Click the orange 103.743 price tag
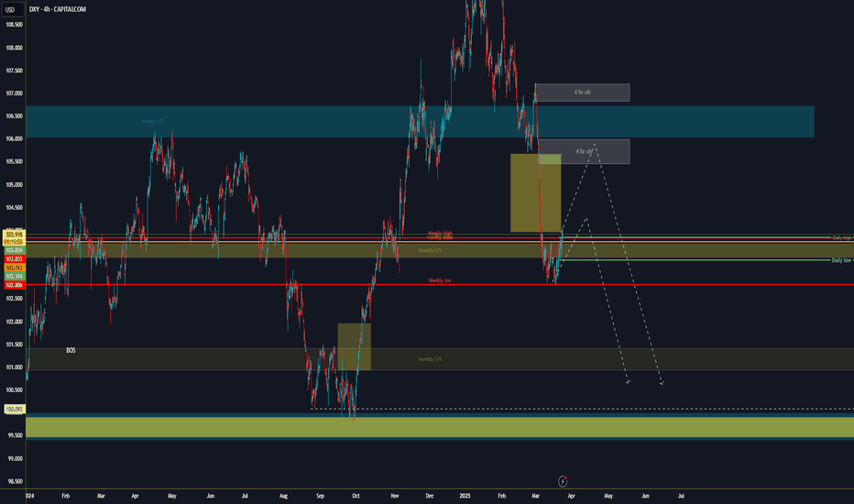The height and width of the screenshot is (504, 854). [x=14, y=268]
